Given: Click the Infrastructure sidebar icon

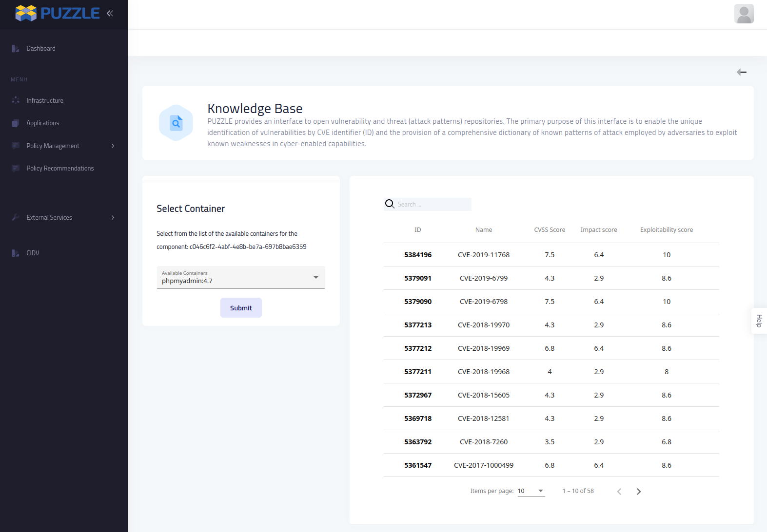Looking at the screenshot, I should pos(16,100).
